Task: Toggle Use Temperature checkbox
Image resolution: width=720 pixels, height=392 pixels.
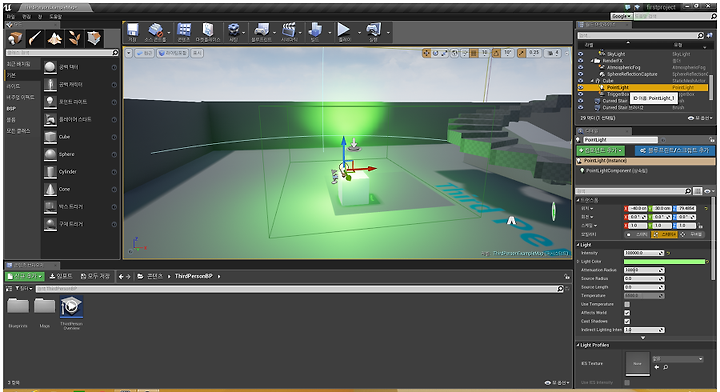Action: 627,304
